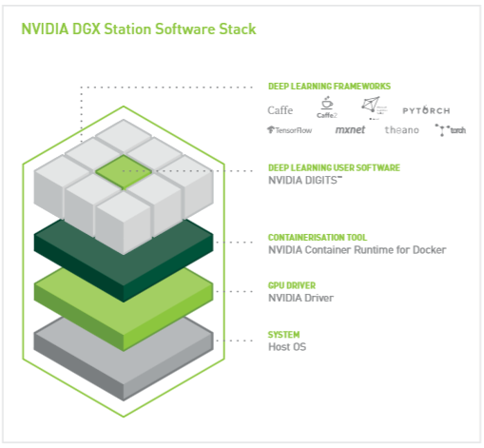484x448 pixels.
Task: Click the Caffe2 coffee cup logo
Action: pos(327,107)
